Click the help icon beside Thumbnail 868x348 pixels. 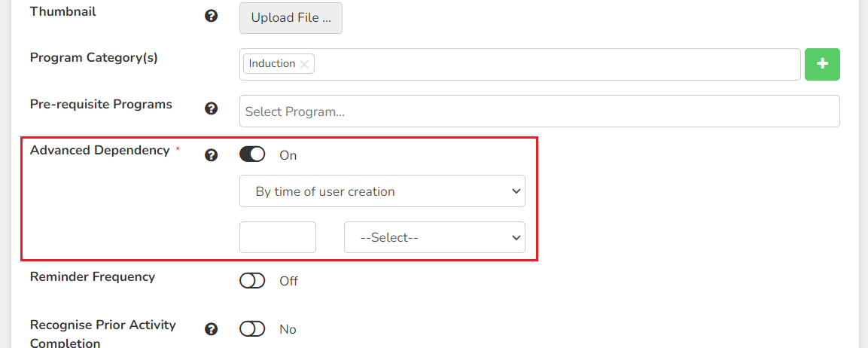tap(210, 17)
